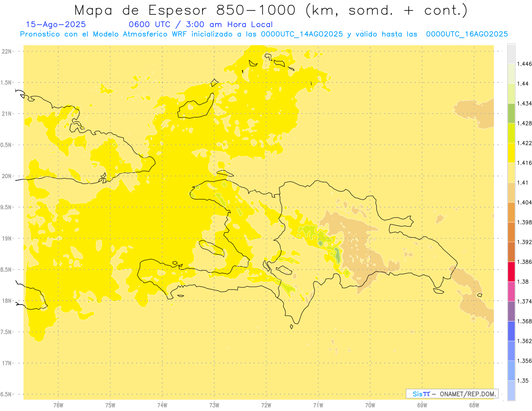Pick the blue legend swatch above 1.362
Screen dimensions: 532x411
(x=511, y=331)
